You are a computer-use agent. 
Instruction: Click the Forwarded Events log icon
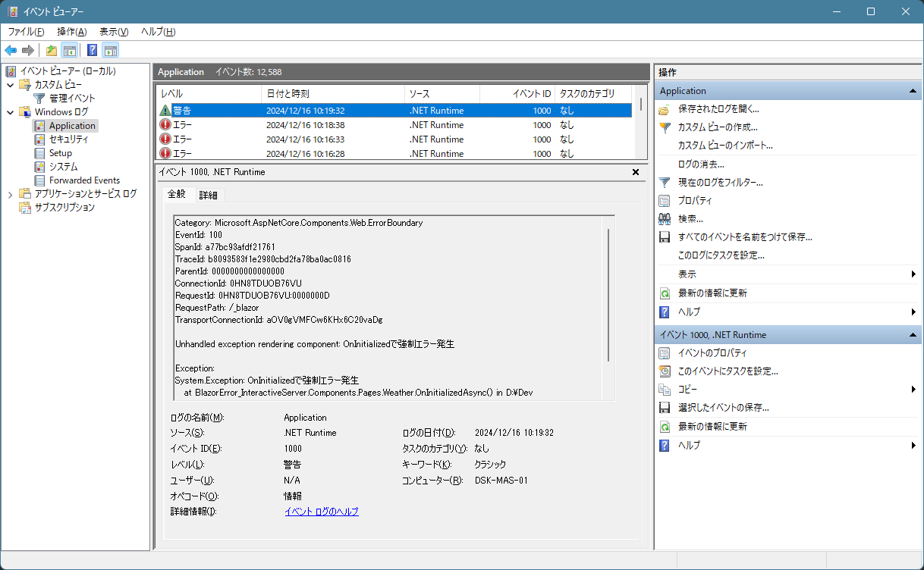point(39,180)
